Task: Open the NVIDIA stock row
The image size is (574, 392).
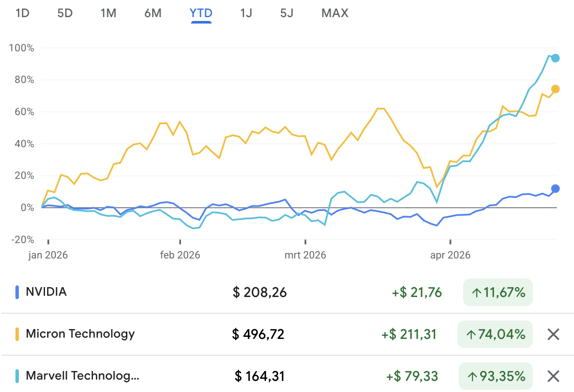Action: (x=287, y=292)
